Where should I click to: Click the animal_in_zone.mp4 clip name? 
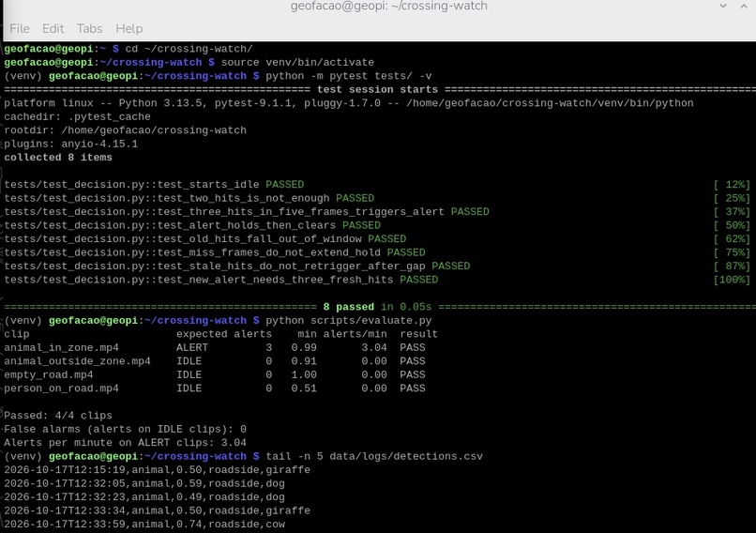click(x=61, y=347)
